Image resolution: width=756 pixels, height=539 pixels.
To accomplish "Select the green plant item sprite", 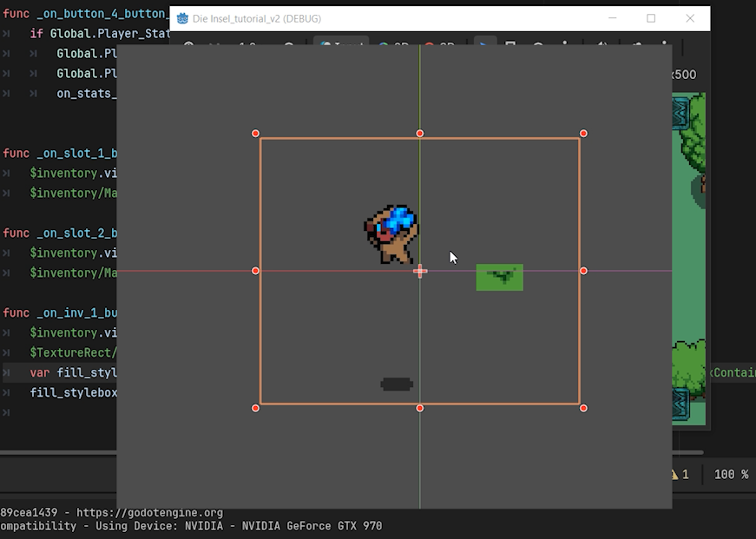I will 499,277.
